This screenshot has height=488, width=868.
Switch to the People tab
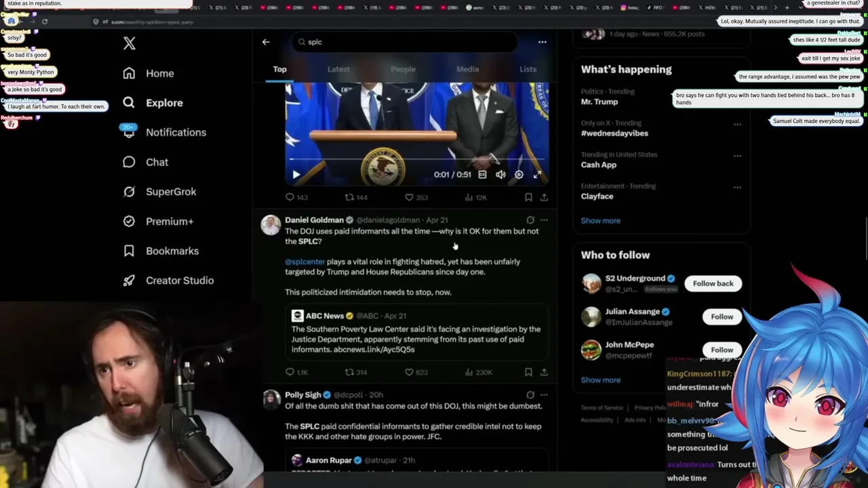(403, 69)
